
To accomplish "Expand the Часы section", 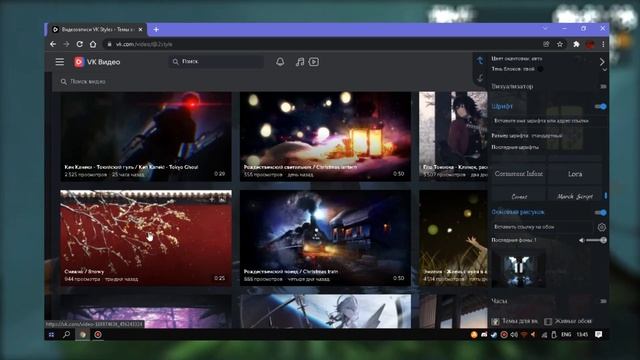I will pos(602,301).
